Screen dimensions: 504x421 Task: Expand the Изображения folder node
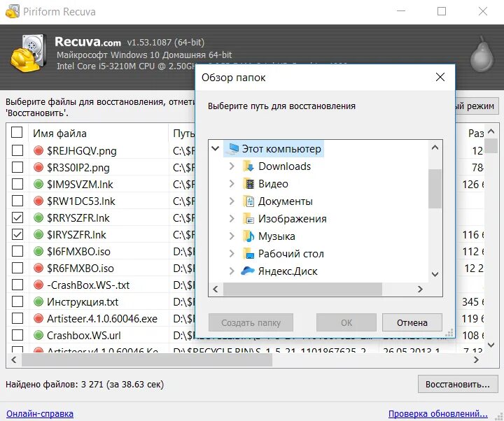(232, 219)
